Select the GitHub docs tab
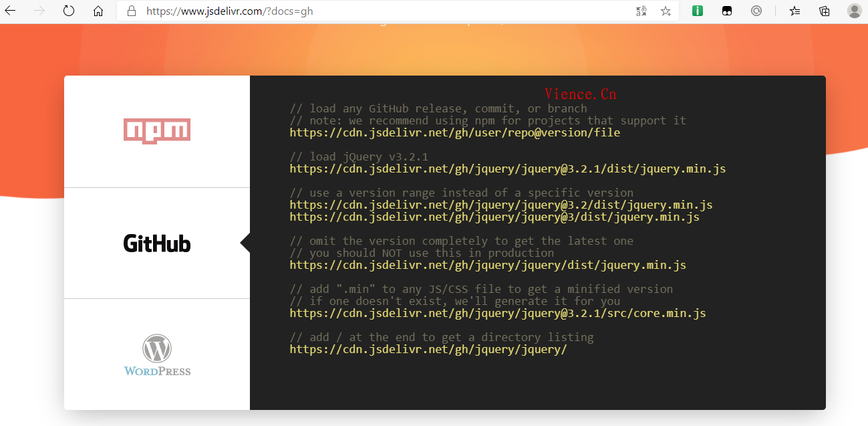The height and width of the screenshot is (426, 868). pyautogui.click(x=157, y=243)
